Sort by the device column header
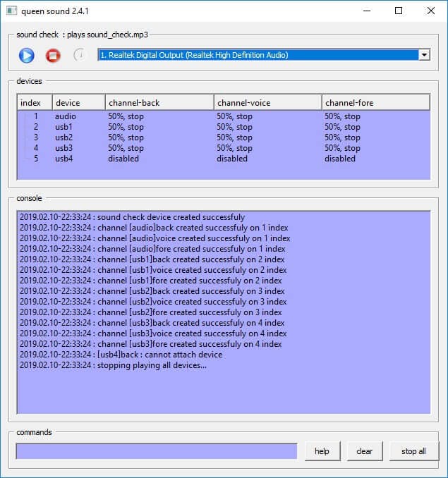Screen dimensions: 448x478 tap(79, 103)
